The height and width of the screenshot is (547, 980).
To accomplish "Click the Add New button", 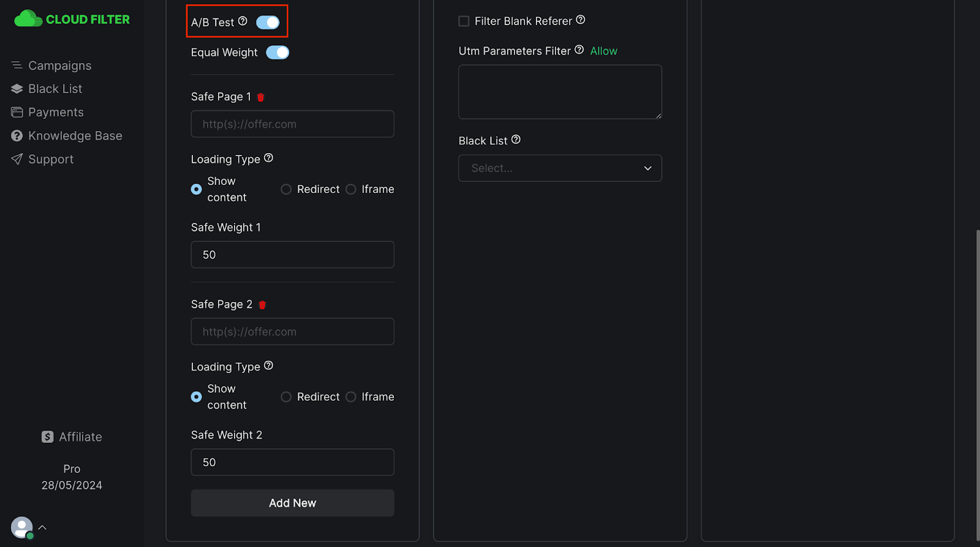I will (x=292, y=503).
